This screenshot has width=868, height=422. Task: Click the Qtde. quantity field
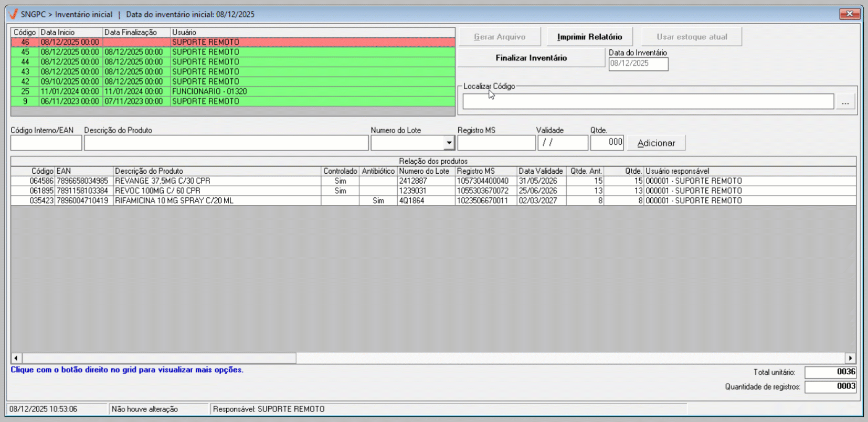[x=607, y=143]
